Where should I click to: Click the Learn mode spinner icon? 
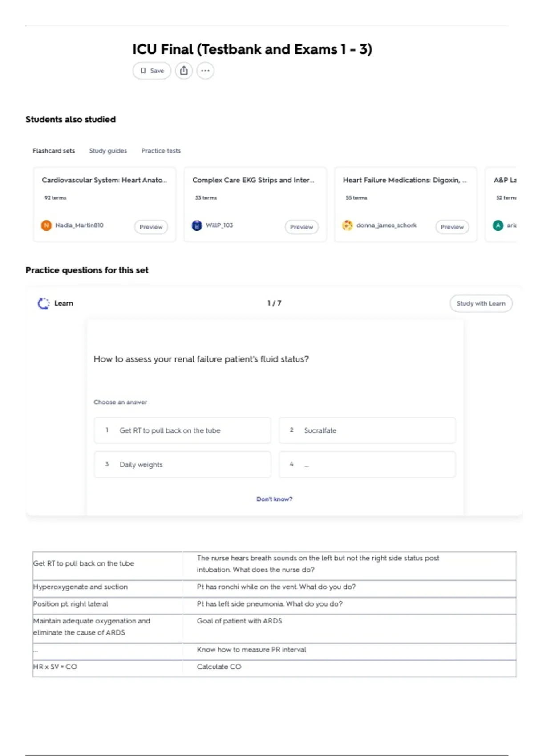click(x=44, y=303)
